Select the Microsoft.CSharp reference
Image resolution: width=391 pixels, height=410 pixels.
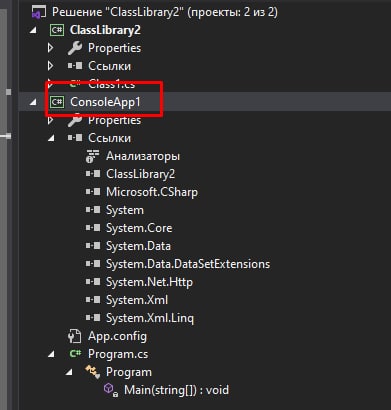point(152,192)
